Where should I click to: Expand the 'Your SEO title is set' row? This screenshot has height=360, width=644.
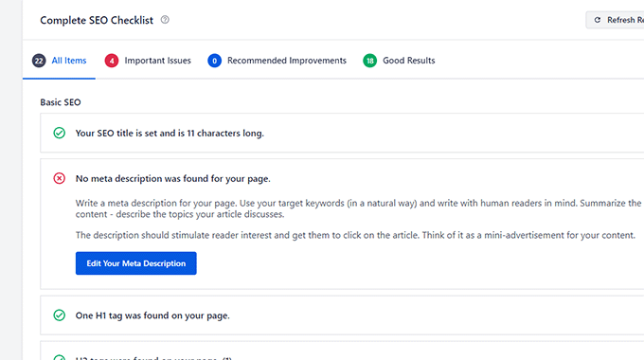[x=342, y=134]
